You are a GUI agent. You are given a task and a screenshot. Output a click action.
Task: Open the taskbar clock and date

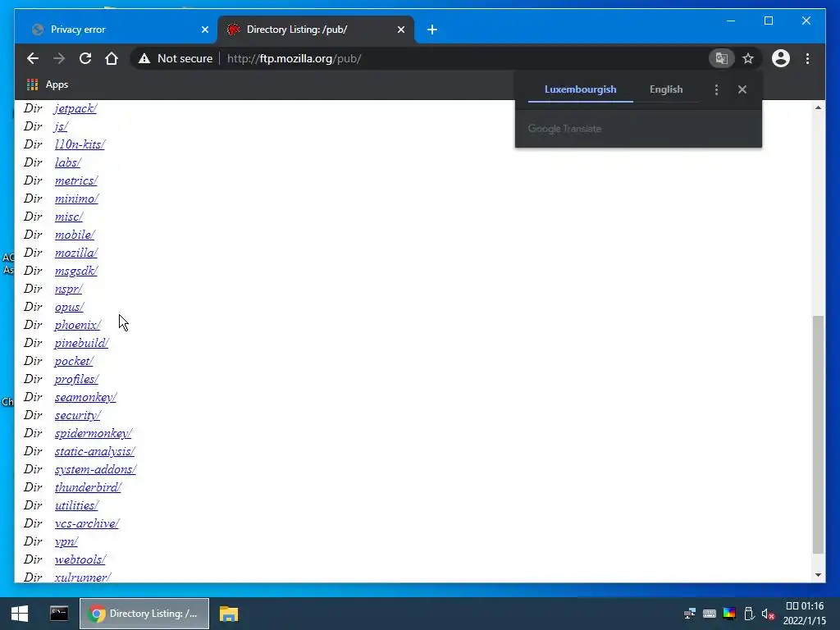click(x=805, y=614)
